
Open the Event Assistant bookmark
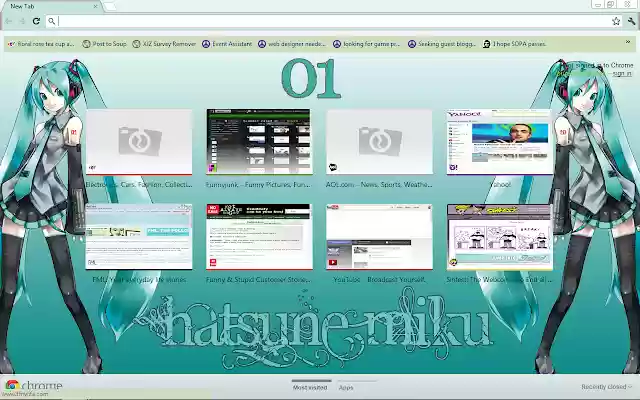point(227,44)
